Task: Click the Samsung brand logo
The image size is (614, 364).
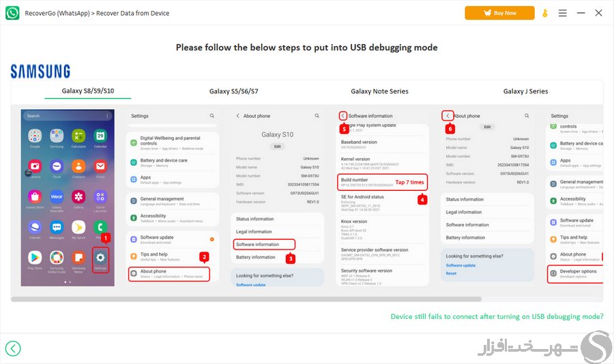Action: click(x=40, y=72)
